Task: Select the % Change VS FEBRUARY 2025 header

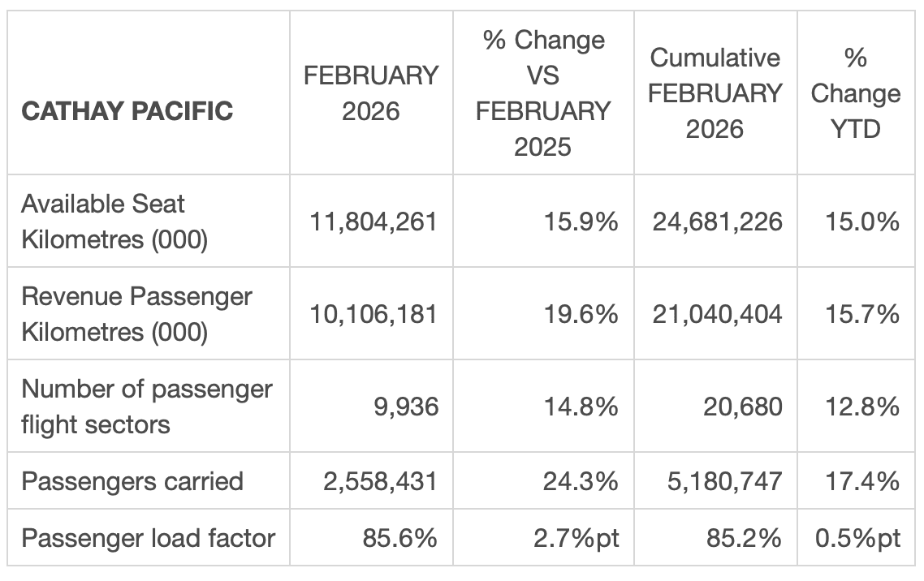Action: click(543, 93)
